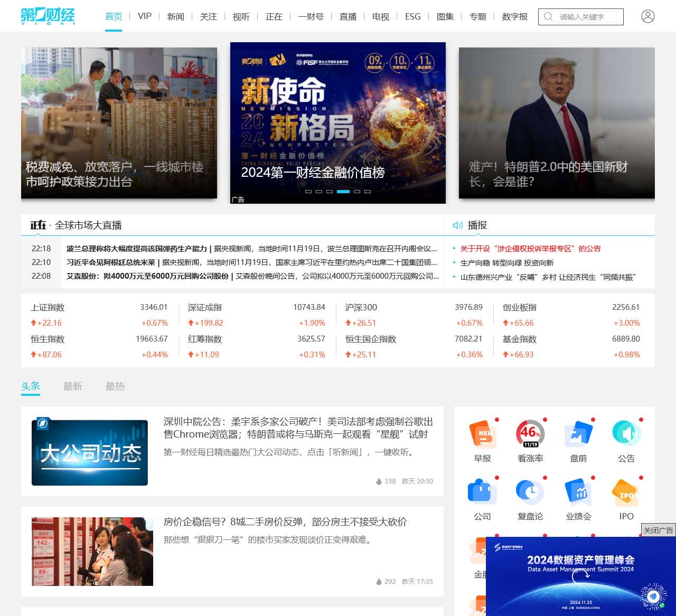Open the 2024数据资产管理峰会 floating ad
The height and width of the screenshot is (616, 676).
[x=580, y=576]
